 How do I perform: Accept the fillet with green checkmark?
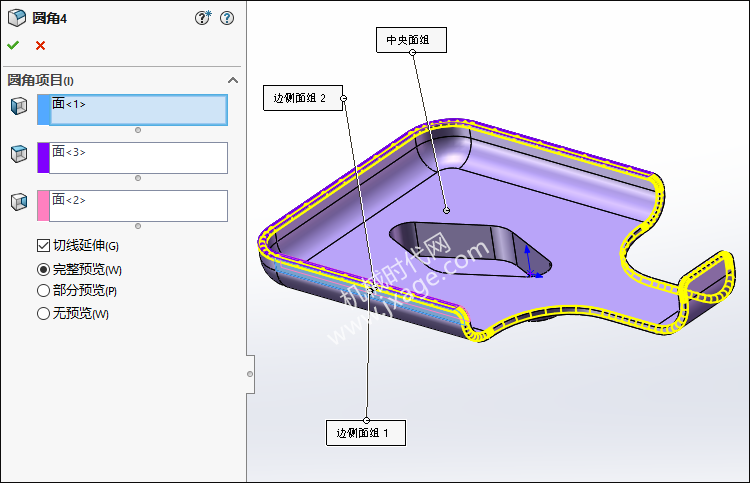[13, 45]
